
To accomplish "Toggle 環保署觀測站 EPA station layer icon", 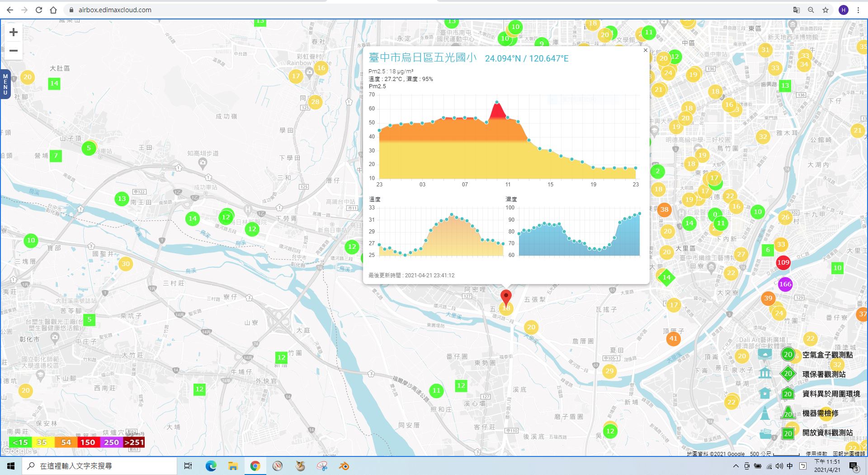I will point(765,374).
